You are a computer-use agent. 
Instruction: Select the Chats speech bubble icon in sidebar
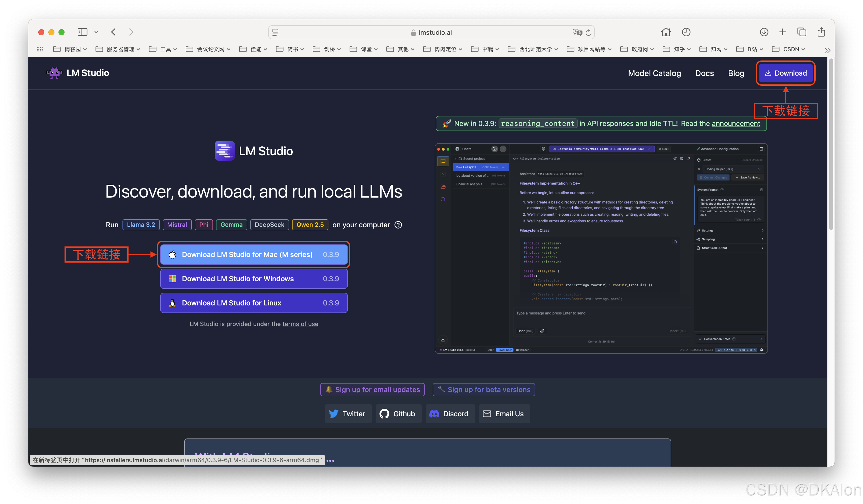pos(443,162)
